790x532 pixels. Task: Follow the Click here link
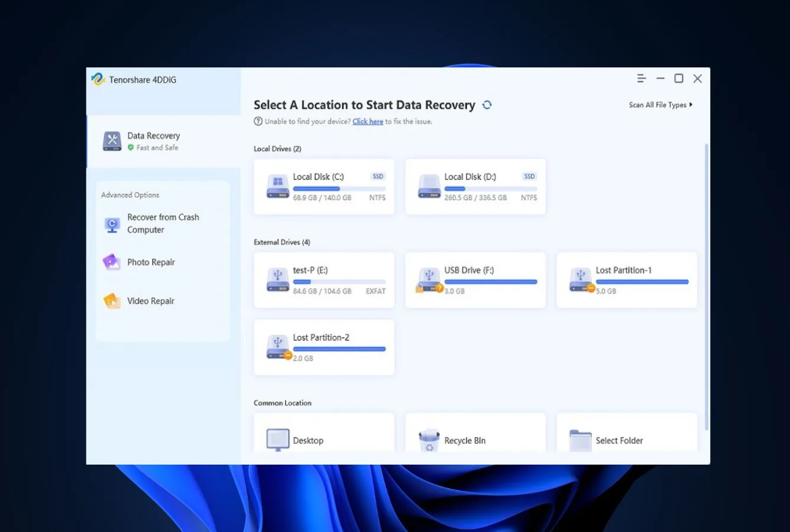point(368,121)
